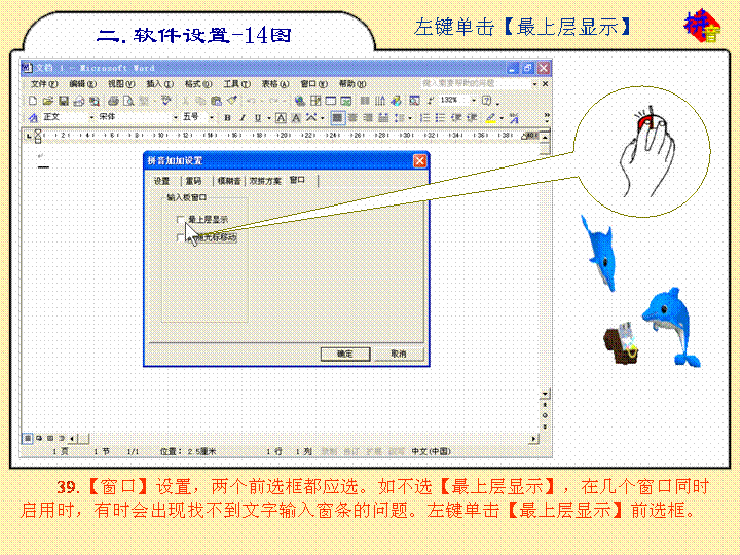Image resolution: width=740 pixels, height=555 pixels.
Task: Open the font size 五号 dropdown
Action: click(x=212, y=118)
